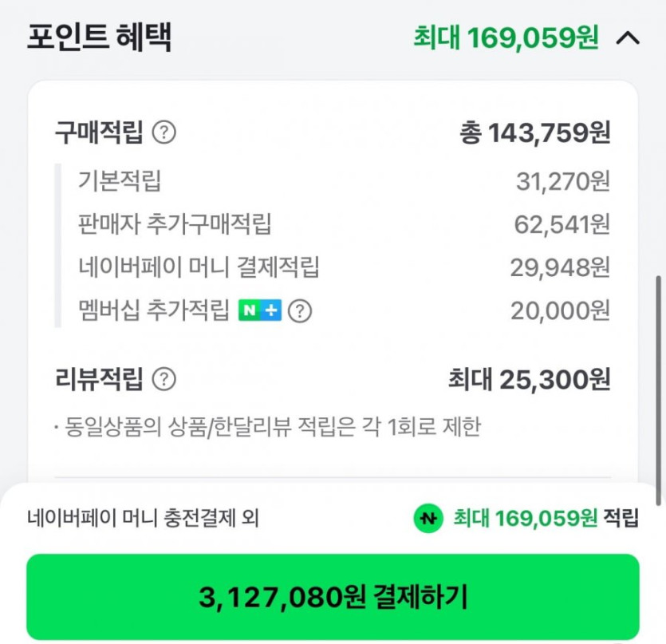Click the 네이버페이 머니 충전결제 외 text
The width and height of the screenshot is (666, 644).
143,519
